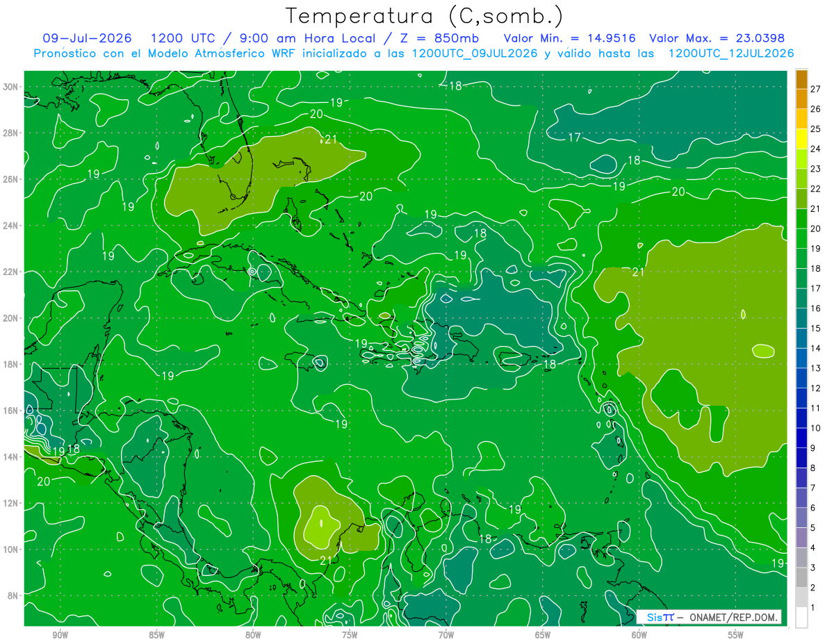This screenshot has height=644, width=834.
Task: Click the 28N latitude axis label
Action: pos(12,133)
